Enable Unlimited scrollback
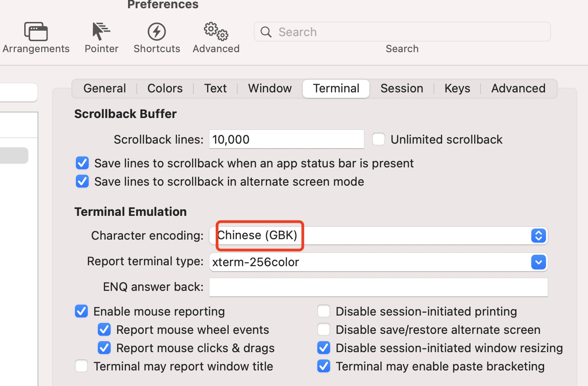The width and height of the screenshot is (588, 386). pyautogui.click(x=379, y=139)
